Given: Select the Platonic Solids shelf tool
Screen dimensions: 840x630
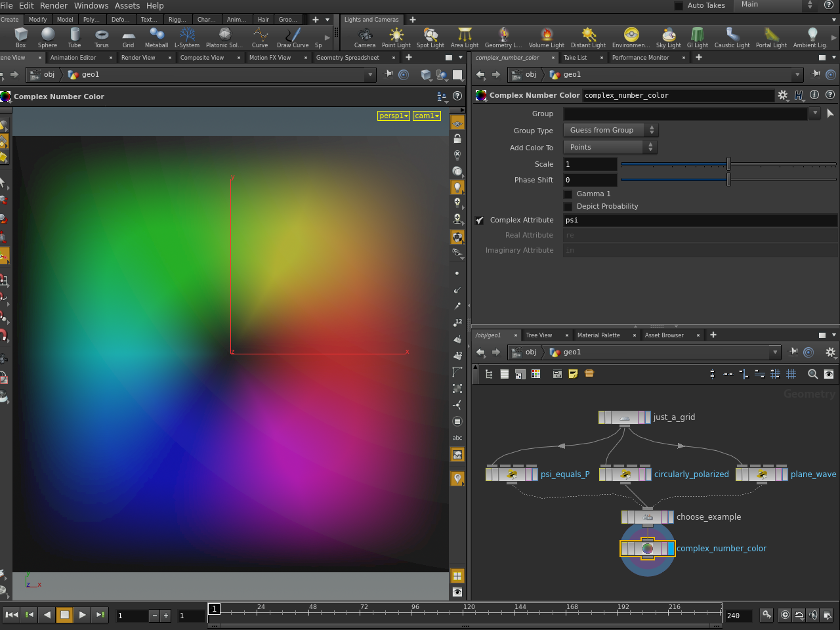Looking at the screenshot, I should (224, 37).
